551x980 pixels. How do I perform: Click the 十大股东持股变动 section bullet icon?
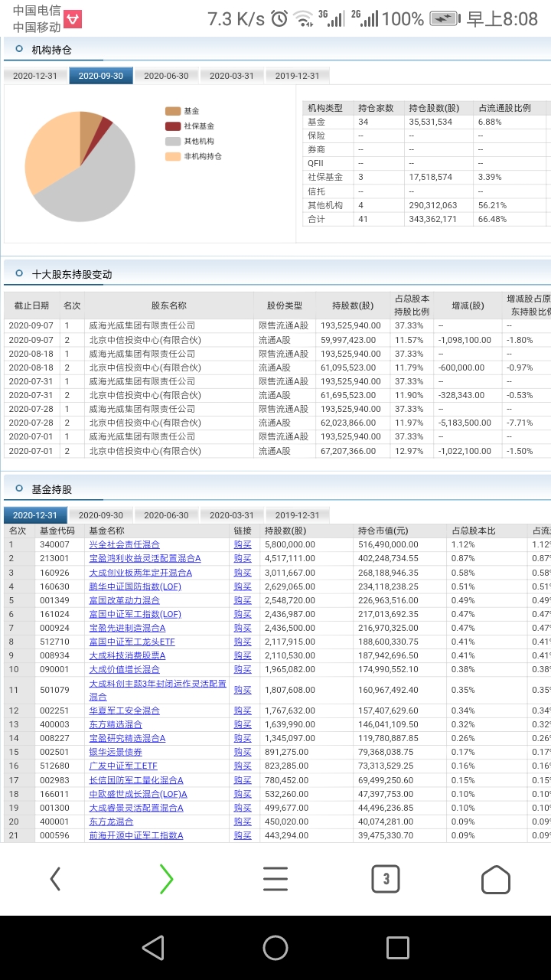pyautogui.click(x=19, y=273)
